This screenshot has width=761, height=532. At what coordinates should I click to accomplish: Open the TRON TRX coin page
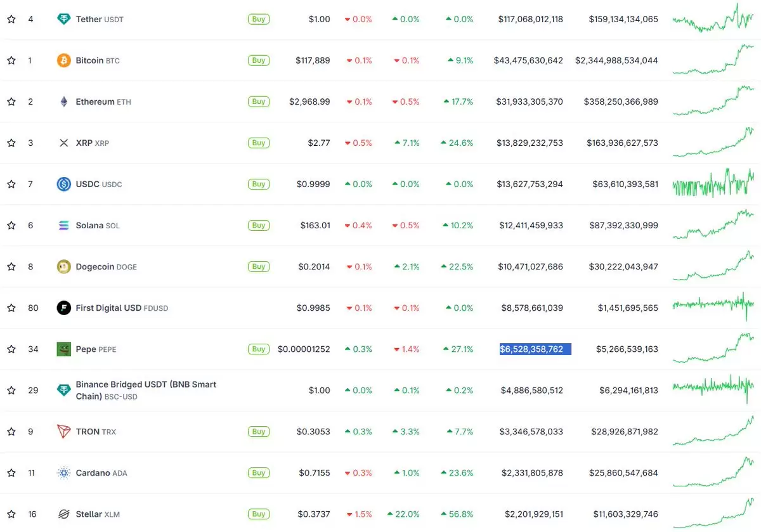(96, 431)
